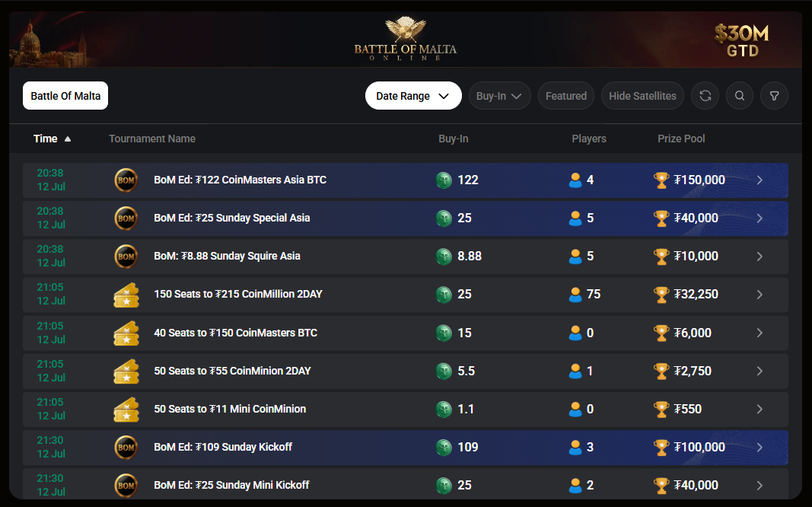Click ticket icon of 150 Seats CoinMillion 2DAY
The width and height of the screenshot is (812, 507).
click(126, 295)
